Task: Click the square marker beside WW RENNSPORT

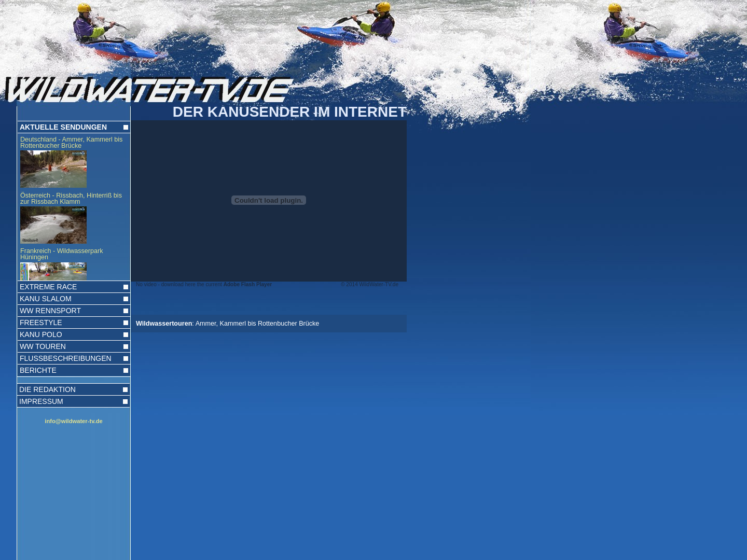Action: click(x=126, y=311)
